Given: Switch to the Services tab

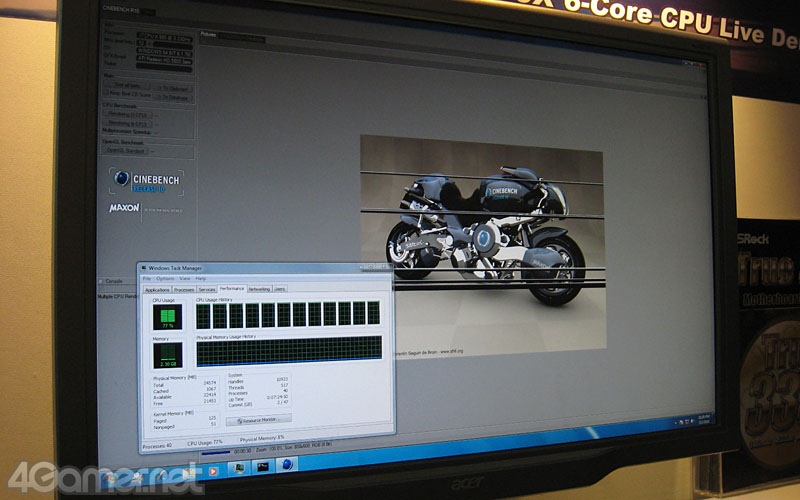Looking at the screenshot, I should tap(207, 289).
